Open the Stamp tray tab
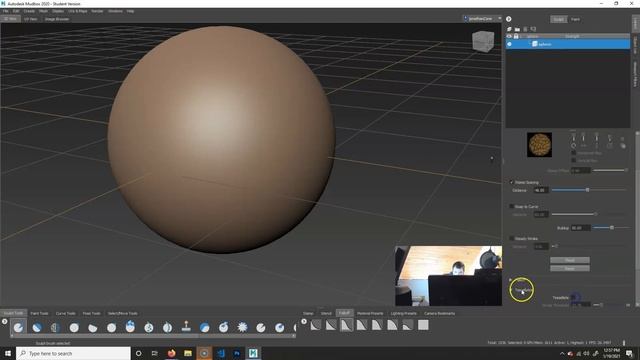Screen dimensions: 640x360 (308, 313)
